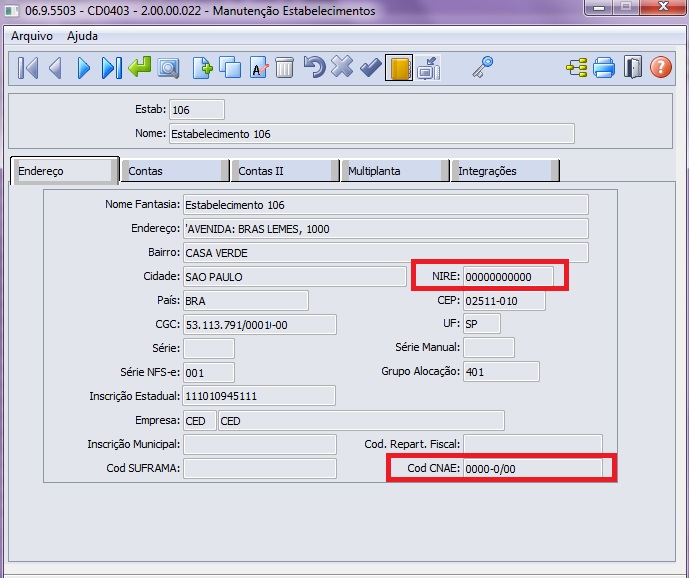Image resolution: width=689 pixels, height=578 pixels.
Task: Go to the next record
Action: (83, 68)
